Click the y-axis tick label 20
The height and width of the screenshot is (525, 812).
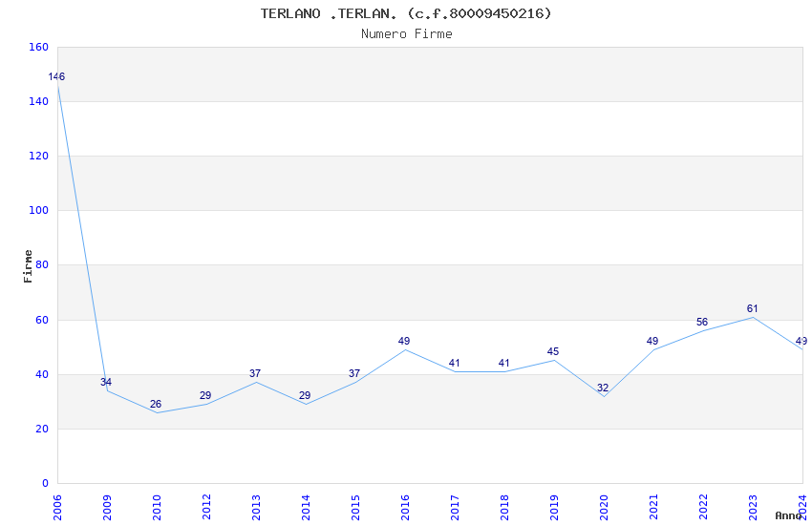pyautogui.click(x=41, y=429)
